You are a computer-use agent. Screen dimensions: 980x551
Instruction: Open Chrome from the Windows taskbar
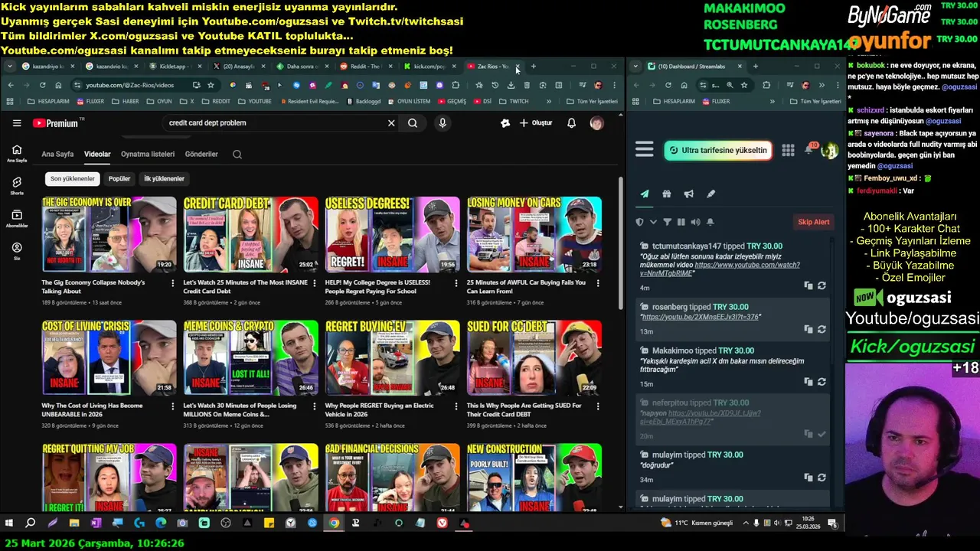(334, 523)
